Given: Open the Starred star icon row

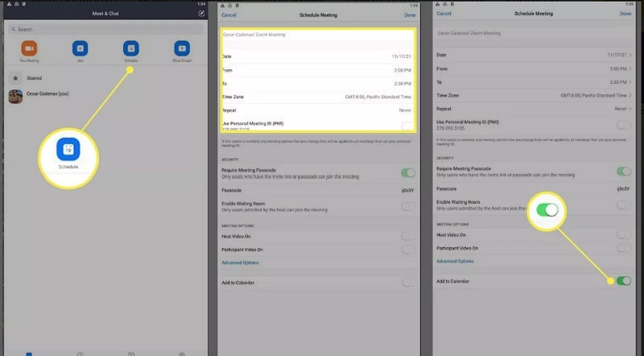Looking at the screenshot, I should point(15,78).
